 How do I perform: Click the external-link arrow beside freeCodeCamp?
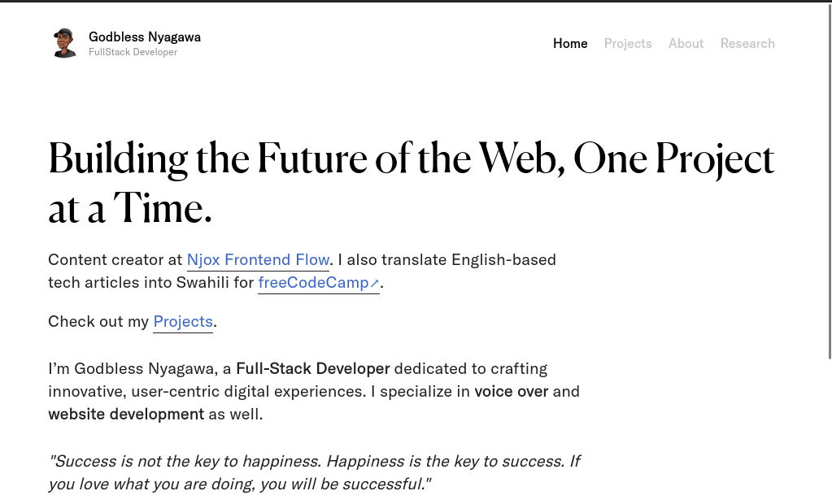(x=374, y=284)
